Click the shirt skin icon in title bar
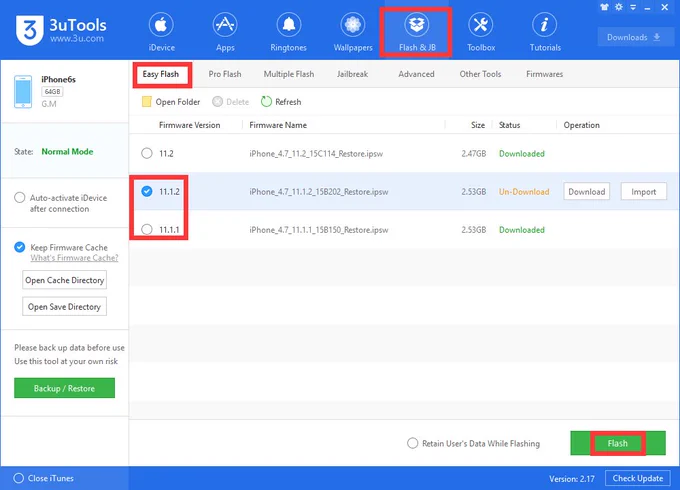 click(x=604, y=7)
